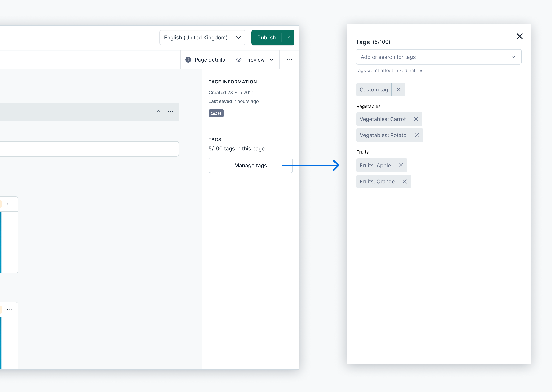Screen dimensions: 552x392
Task: Focus the Add or search for tags field
Action: tap(430, 57)
